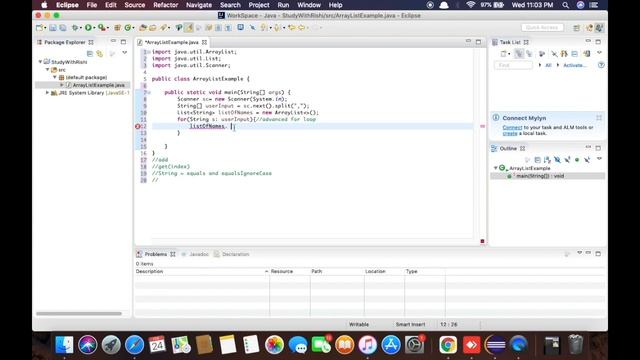Click the Open Type toolbar icon
This screenshot has width=640, height=360.
(x=142, y=28)
